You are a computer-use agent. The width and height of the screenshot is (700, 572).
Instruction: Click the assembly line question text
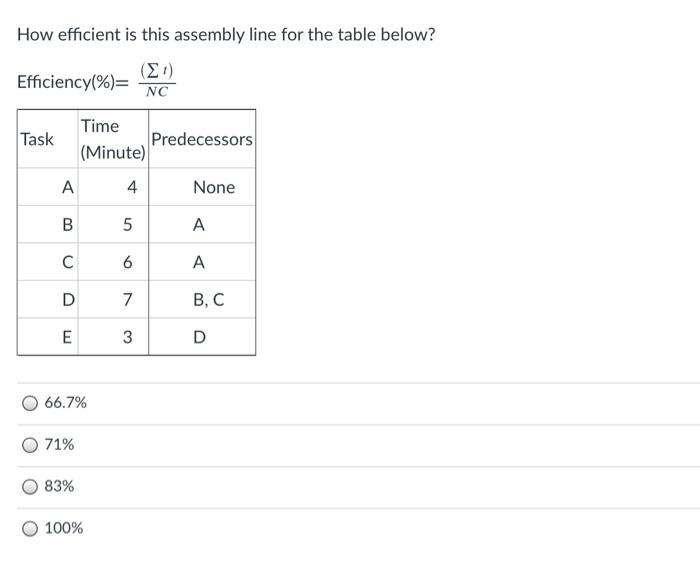pyautogui.click(x=226, y=35)
